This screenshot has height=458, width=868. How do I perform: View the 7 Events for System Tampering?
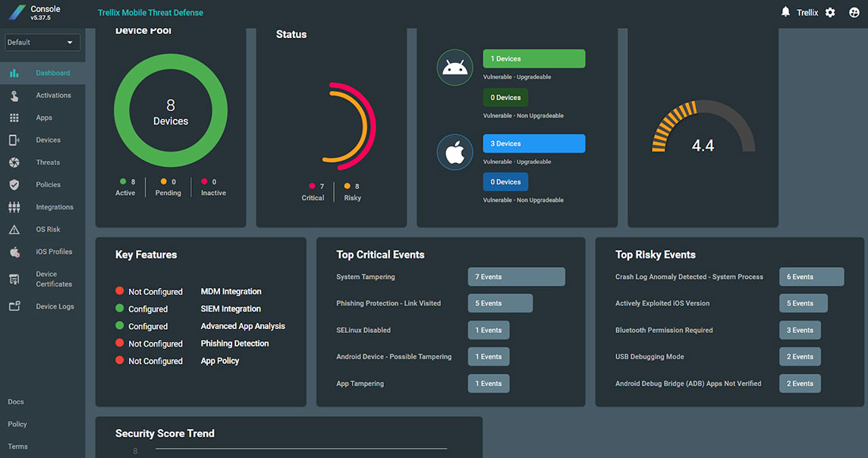pyautogui.click(x=516, y=276)
